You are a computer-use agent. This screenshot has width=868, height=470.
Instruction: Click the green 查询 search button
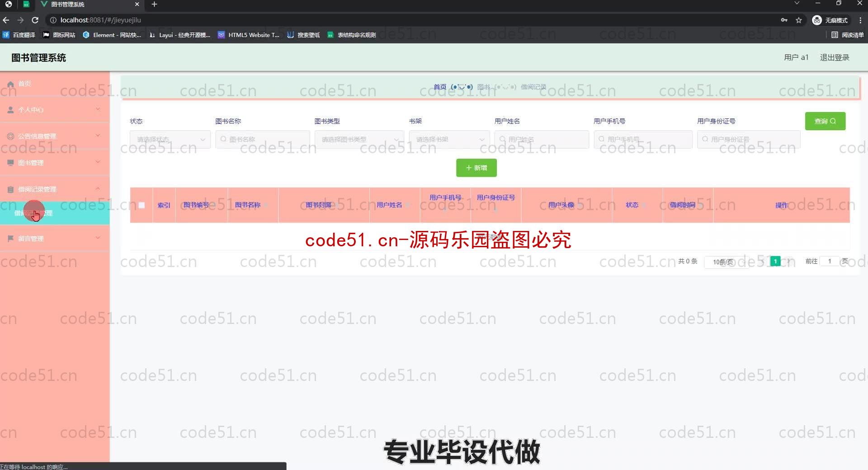pyautogui.click(x=825, y=121)
